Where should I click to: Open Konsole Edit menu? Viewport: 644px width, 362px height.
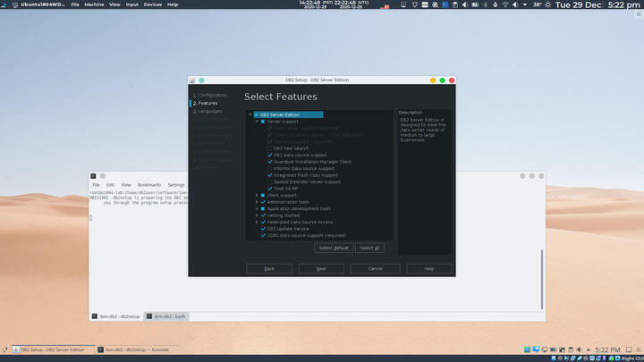[x=110, y=185]
